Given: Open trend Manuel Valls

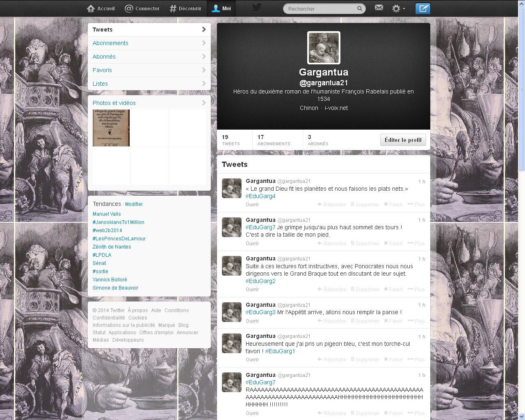Looking at the screenshot, I should coord(107,214).
